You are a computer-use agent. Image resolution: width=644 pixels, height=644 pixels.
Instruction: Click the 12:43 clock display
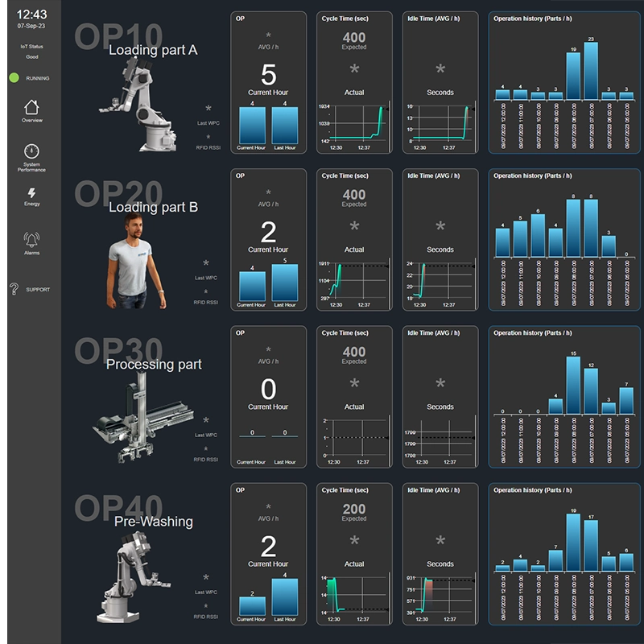tap(31, 14)
